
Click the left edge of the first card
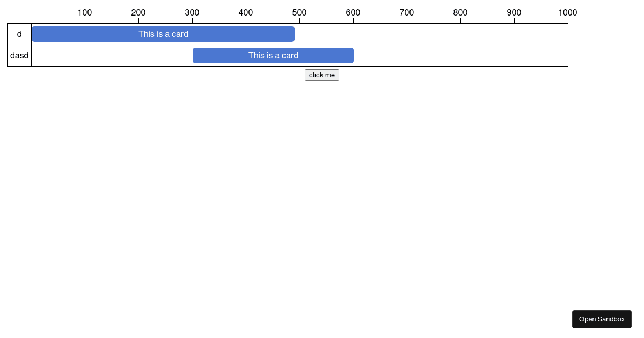tap(33, 34)
